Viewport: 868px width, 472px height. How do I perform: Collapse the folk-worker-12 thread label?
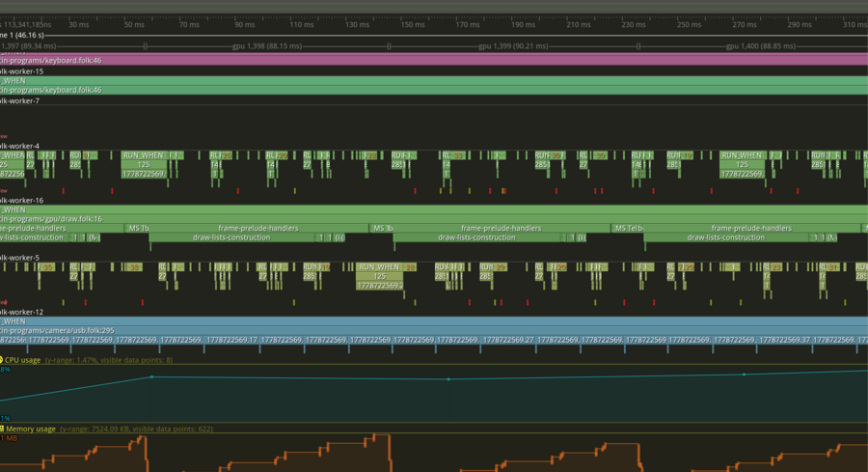pyautogui.click(x=21, y=312)
